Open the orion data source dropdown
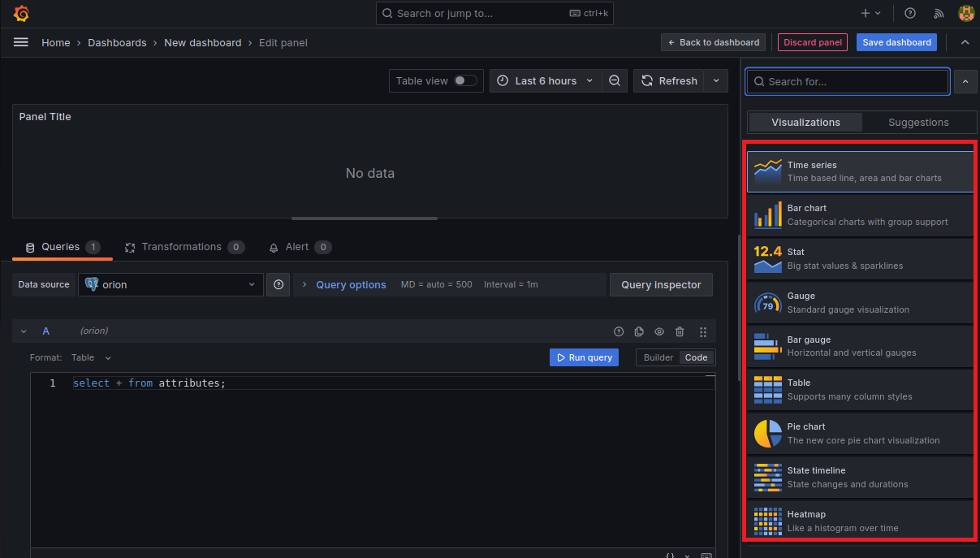Screen dimensions: 980x558 (171, 284)
